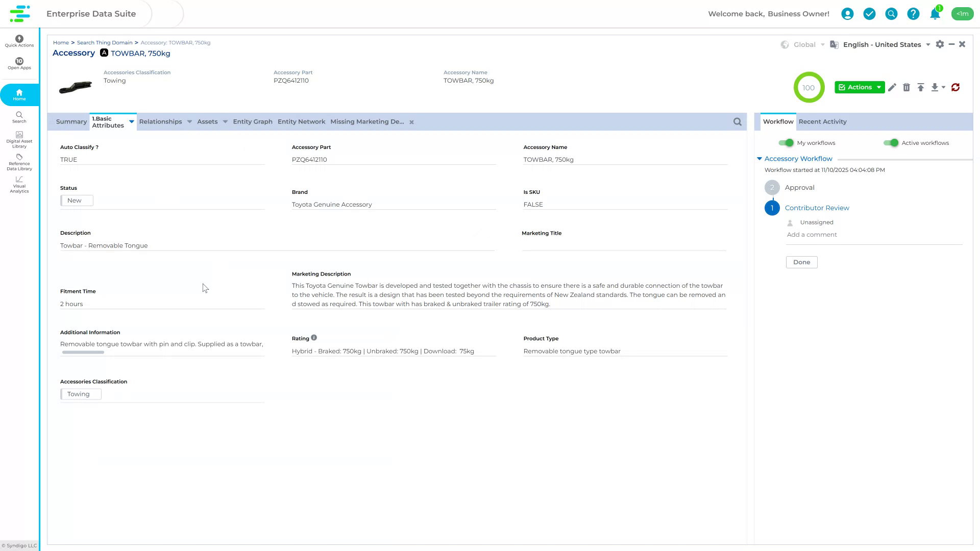This screenshot has height=551, width=980.
Task: Click the edit pencil icon next to Actions
Action: pos(892,87)
